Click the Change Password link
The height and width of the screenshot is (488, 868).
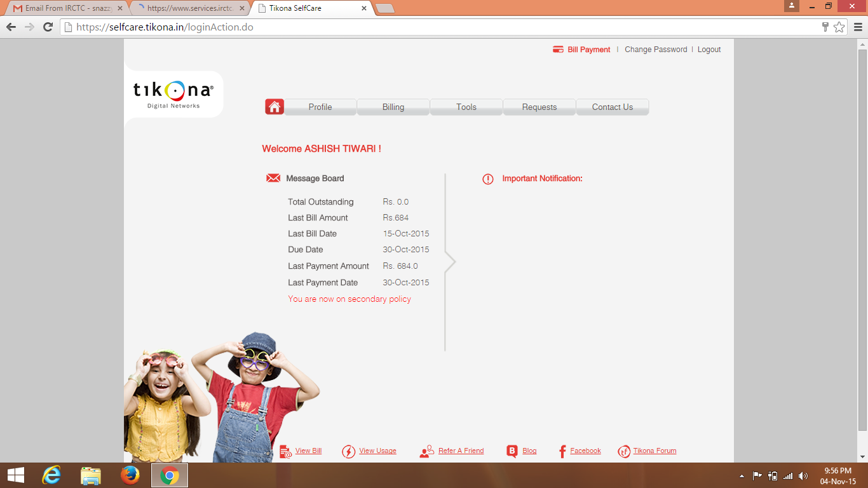click(x=656, y=50)
